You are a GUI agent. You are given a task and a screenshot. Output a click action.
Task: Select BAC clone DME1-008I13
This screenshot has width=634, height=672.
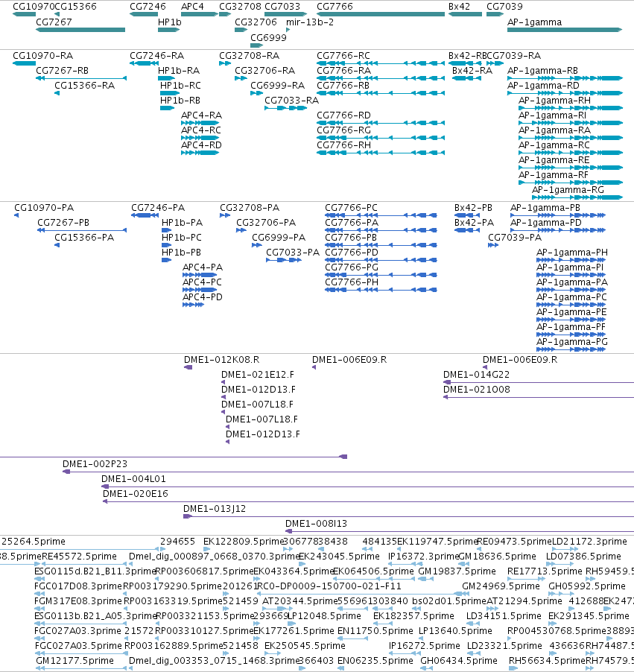tap(316, 524)
